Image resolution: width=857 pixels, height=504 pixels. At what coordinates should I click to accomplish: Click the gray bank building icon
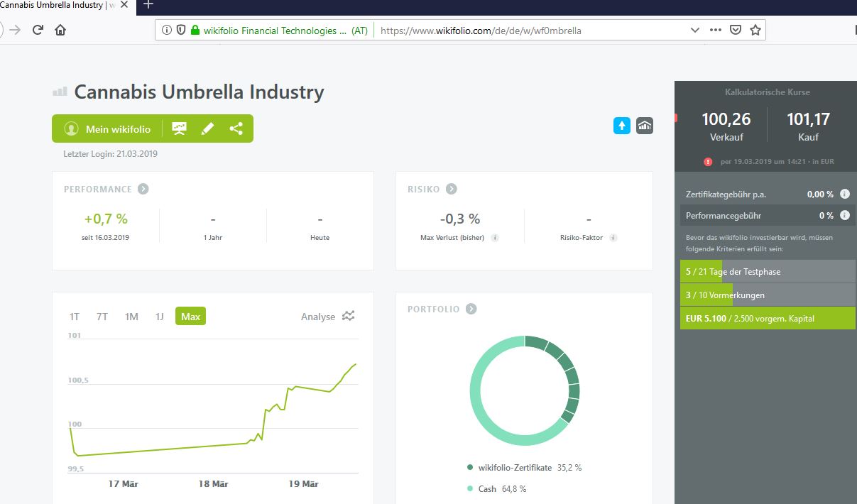pyautogui.click(x=645, y=126)
